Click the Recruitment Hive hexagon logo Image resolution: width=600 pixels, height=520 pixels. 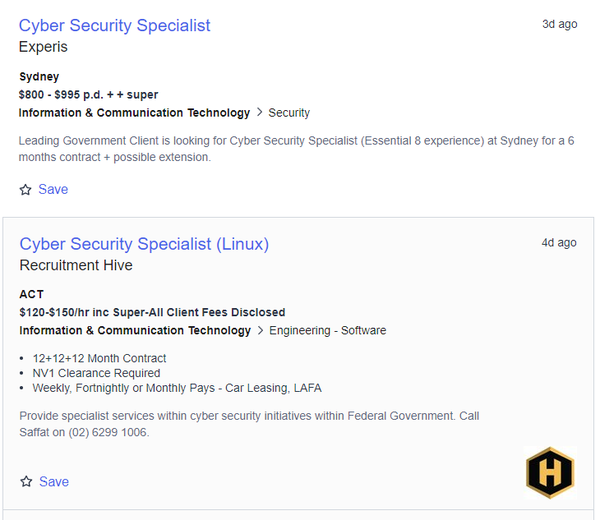point(550,473)
